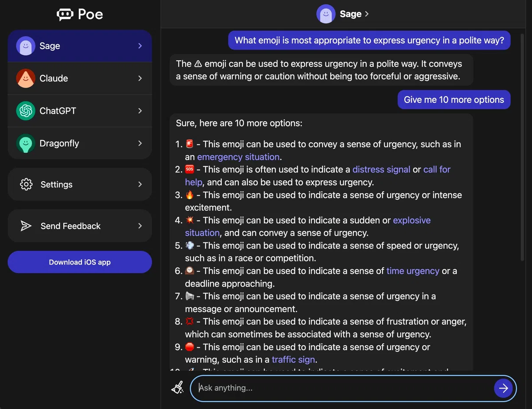Click the ChatGPT logo icon
532x409 pixels.
point(26,111)
